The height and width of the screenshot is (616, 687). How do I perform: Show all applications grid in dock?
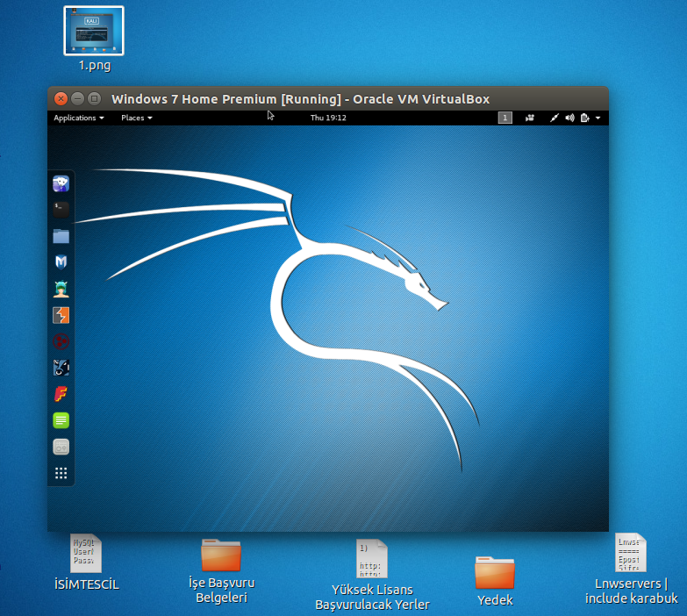pos(61,473)
